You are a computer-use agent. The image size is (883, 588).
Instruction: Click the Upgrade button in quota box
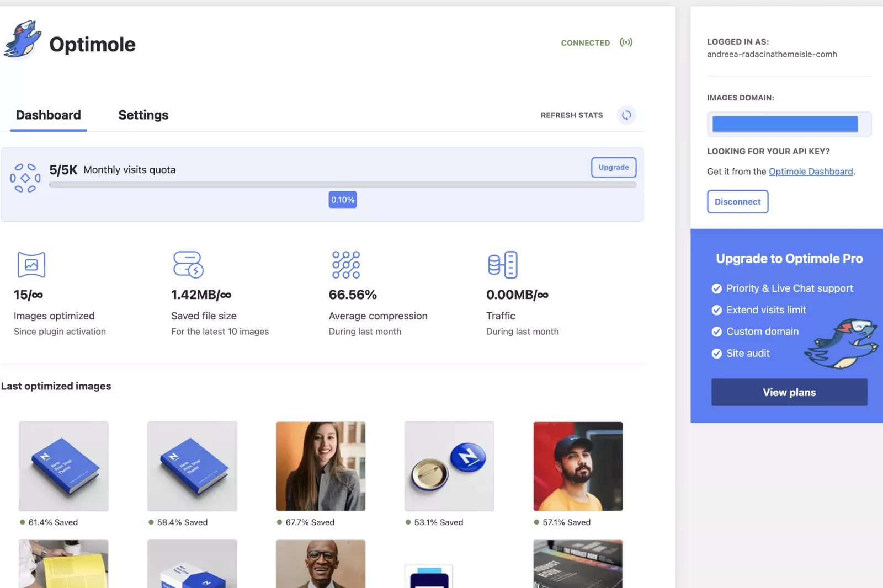click(x=614, y=167)
